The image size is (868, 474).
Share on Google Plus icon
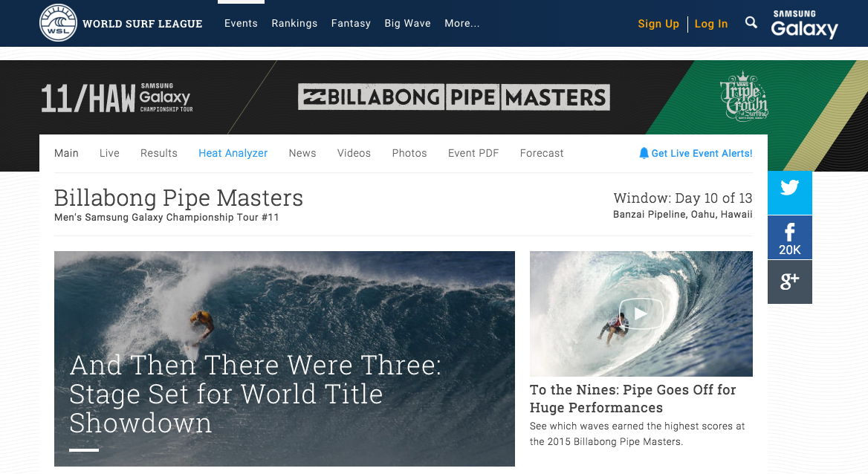click(x=789, y=282)
